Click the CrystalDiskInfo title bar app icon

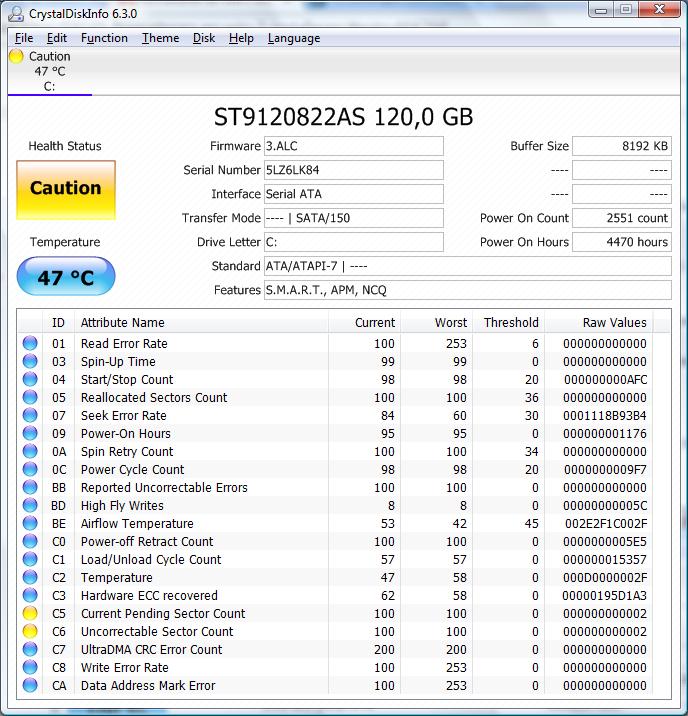click(16, 14)
